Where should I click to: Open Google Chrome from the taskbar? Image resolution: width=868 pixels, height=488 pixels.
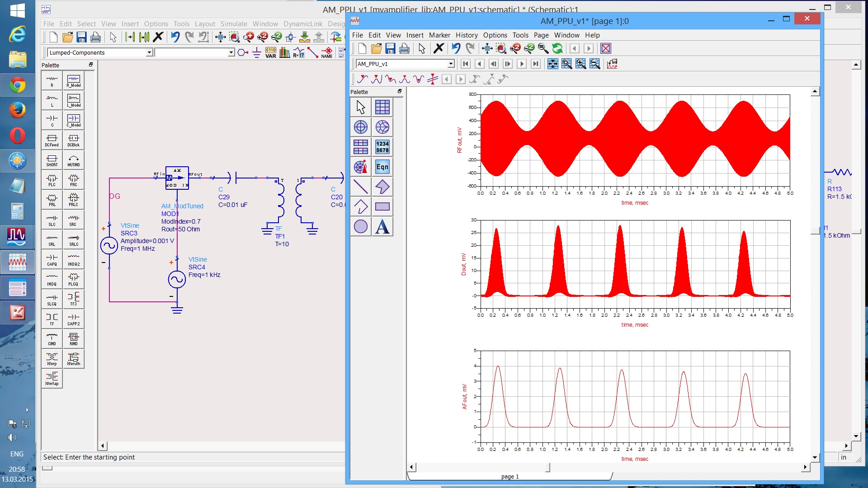[17, 85]
